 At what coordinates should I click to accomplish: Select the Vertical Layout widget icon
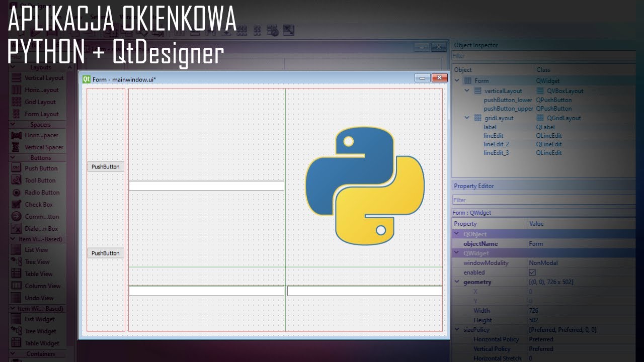tap(16, 78)
